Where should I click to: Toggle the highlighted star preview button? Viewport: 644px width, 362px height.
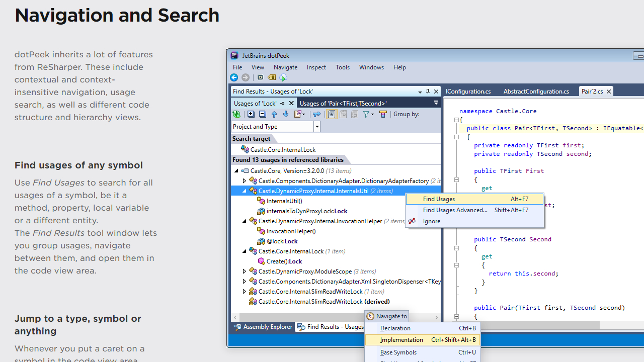pyautogui.click(x=332, y=115)
